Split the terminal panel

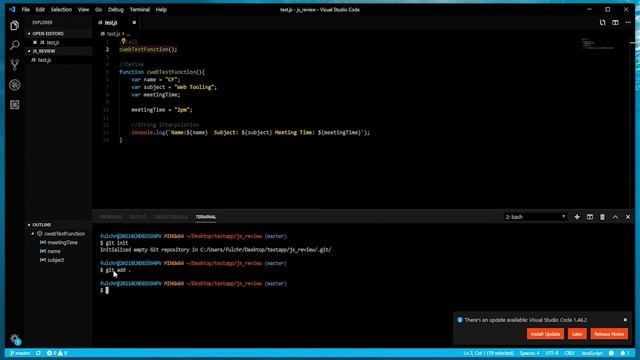point(590,217)
